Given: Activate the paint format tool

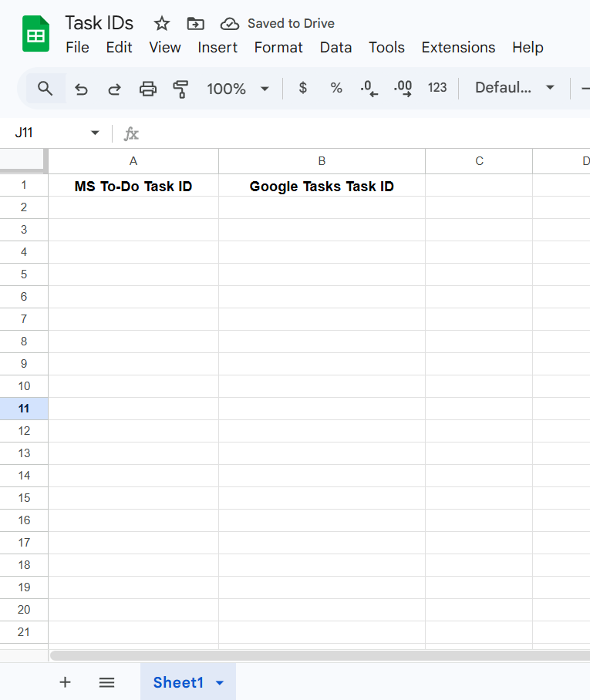Looking at the screenshot, I should click(180, 89).
